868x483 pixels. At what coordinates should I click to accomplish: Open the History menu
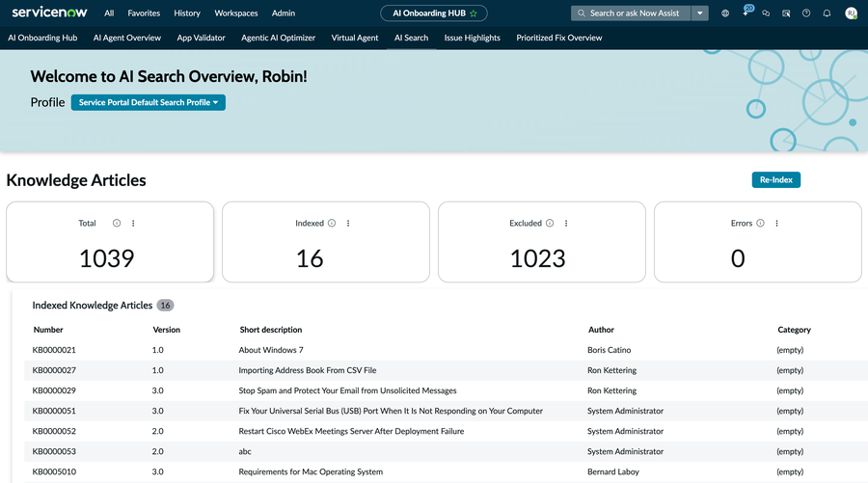point(187,13)
